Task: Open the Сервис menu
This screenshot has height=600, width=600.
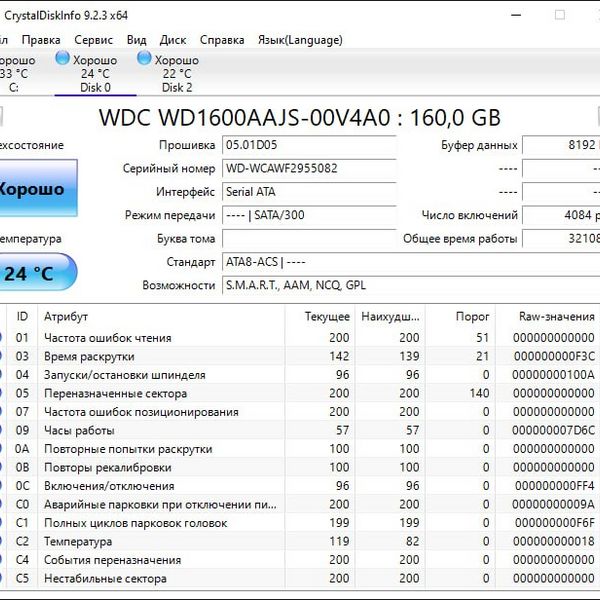Action: pyautogui.click(x=93, y=40)
